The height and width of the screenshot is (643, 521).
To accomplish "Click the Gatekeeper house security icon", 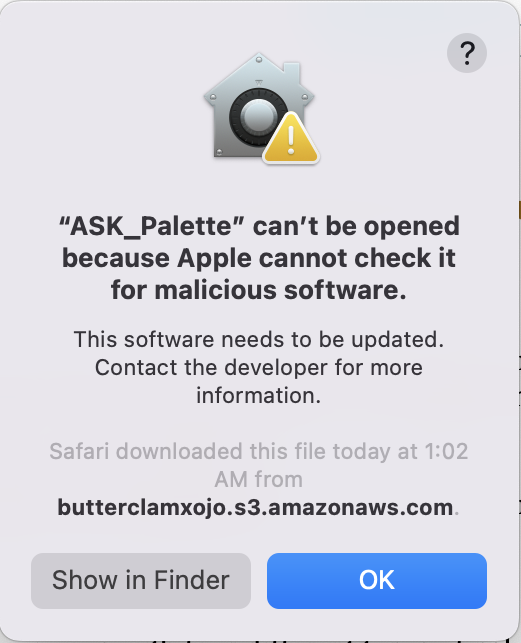I will coord(261,108).
